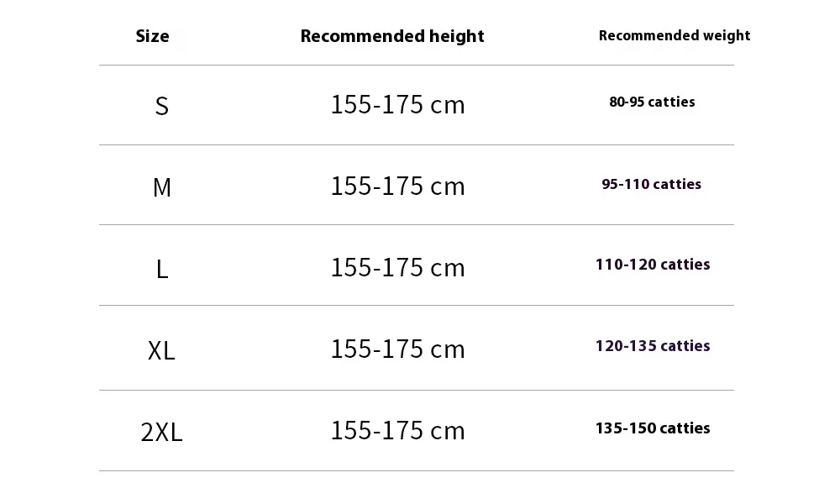Click the Recommended height column header
The image size is (840, 504).
click(x=392, y=36)
